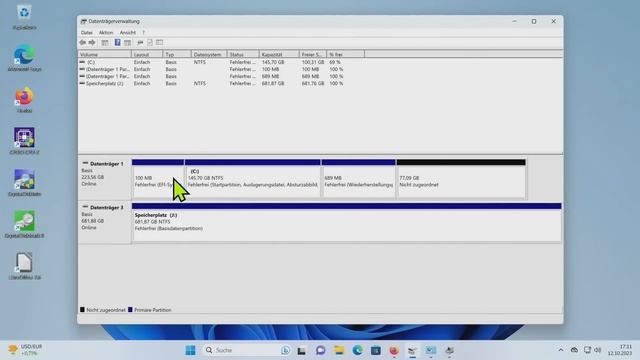Open the ? help menu
The image size is (640, 360).
(143, 33)
